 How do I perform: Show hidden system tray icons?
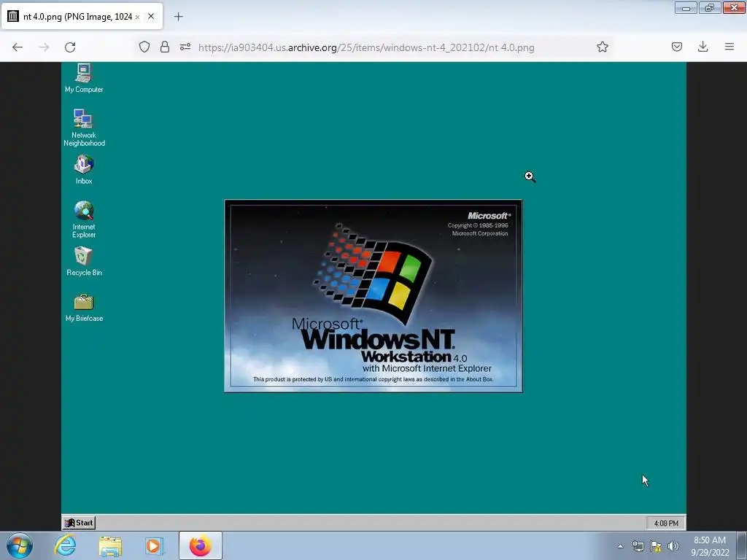point(620,546)
